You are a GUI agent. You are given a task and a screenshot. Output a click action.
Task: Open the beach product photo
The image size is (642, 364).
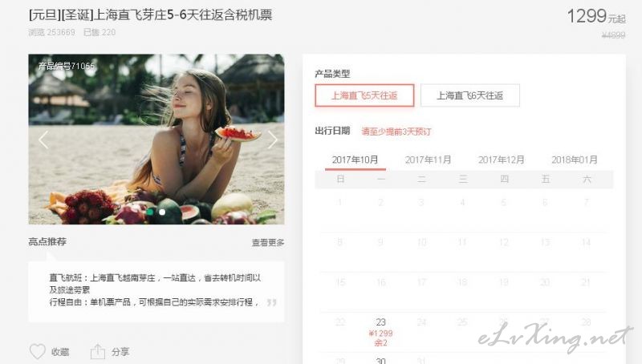click(x=156, y=139)
